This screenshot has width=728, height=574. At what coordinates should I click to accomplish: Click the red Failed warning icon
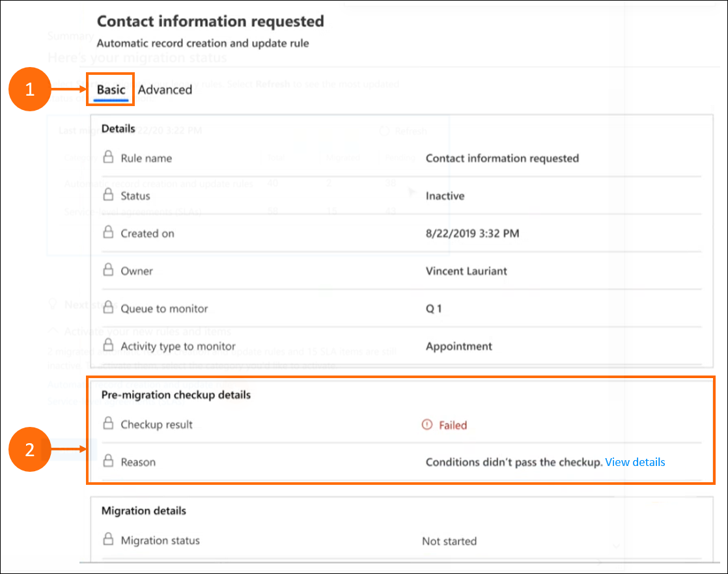pos(427,425)
